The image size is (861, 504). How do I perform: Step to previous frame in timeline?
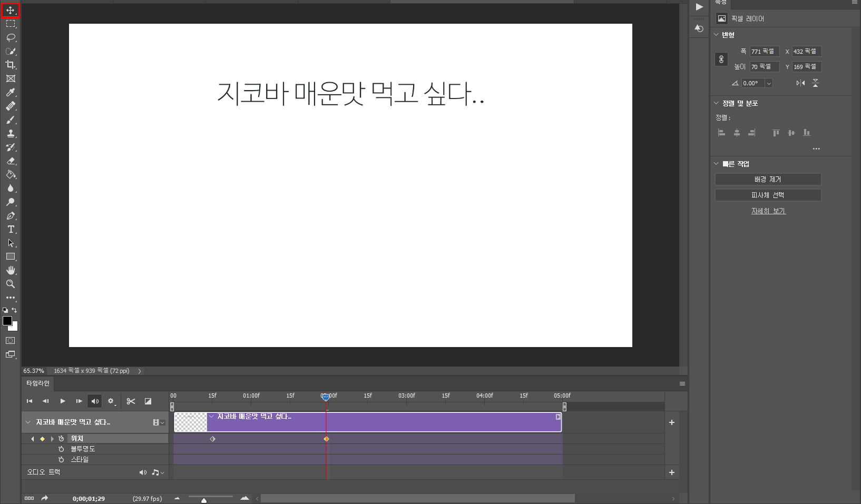pos(46,401)
